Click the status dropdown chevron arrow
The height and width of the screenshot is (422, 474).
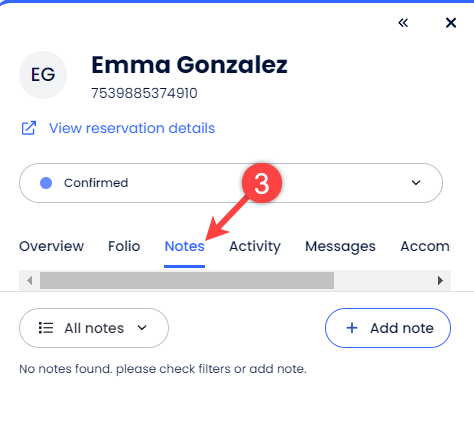coord(416,183)
